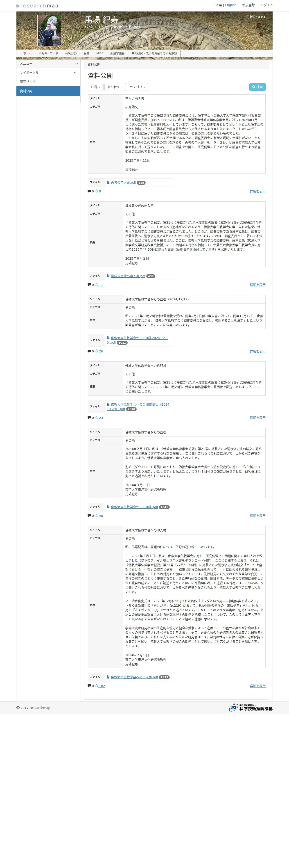
Task: Open the MISC tab
Action: (x=100, y=53)
